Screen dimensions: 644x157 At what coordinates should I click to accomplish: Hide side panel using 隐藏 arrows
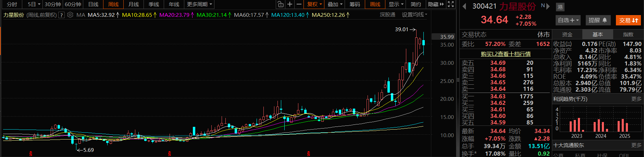[436, 4]
